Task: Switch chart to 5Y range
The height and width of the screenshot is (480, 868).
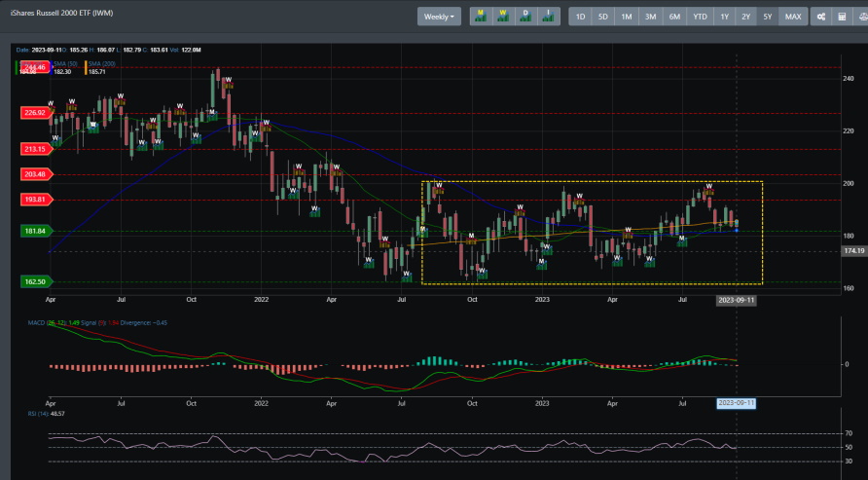Action: point(767,17)
